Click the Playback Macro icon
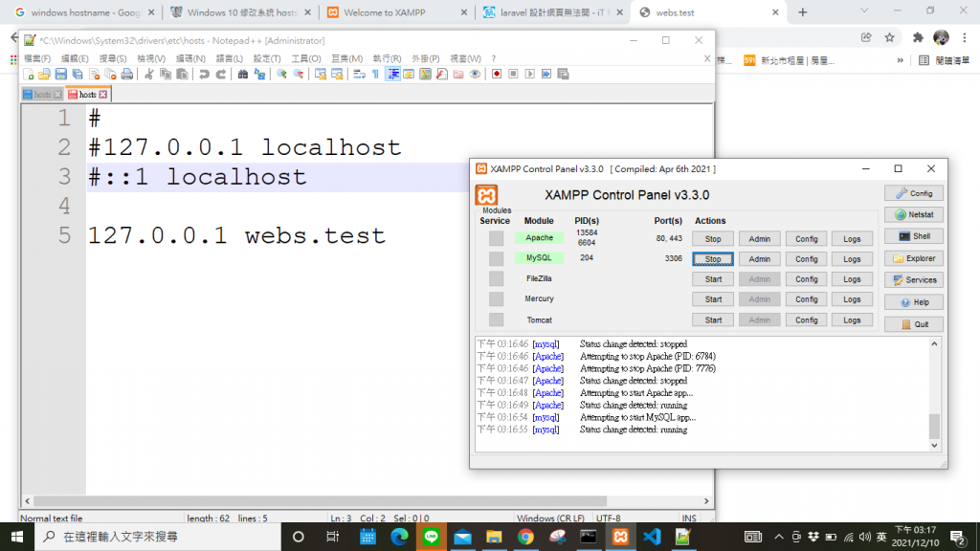Screen dimensions: 980x551 pyautogui.click(x=530, y=75)
